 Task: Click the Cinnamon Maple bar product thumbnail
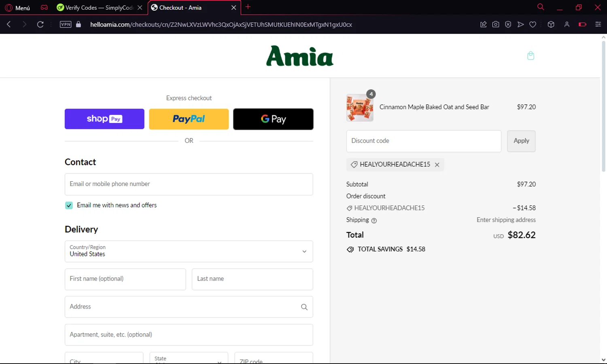(x=360, y=108)
